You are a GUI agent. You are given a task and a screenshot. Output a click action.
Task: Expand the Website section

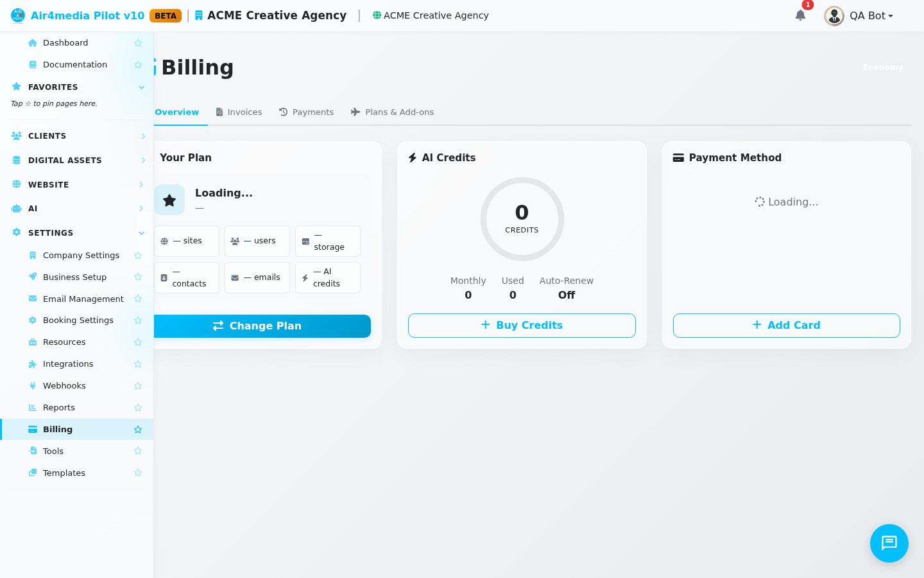77,185
